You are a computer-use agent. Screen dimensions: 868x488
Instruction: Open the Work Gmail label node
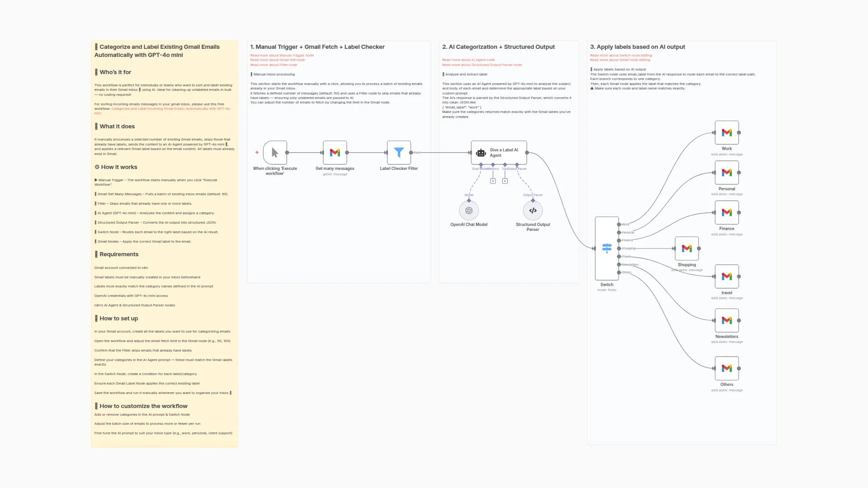coord(726,132)
